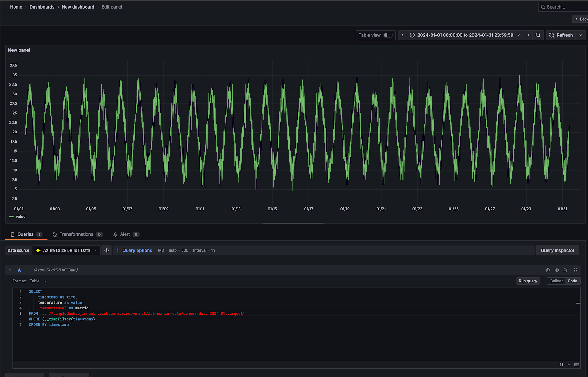This screenshot has height=377, width=588.
Task: Switch editor to Code mode
Action: click(x=572, y=281)
